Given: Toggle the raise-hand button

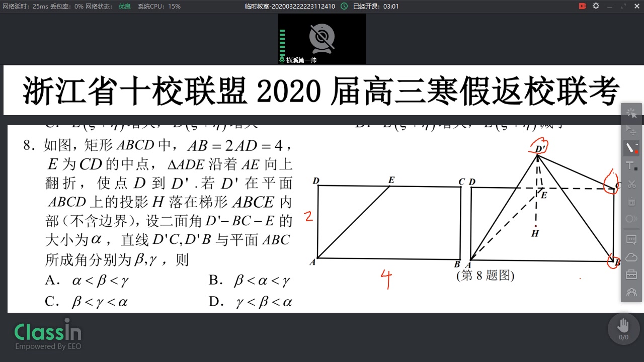Looking at the screenshot, I should [623, 329].
